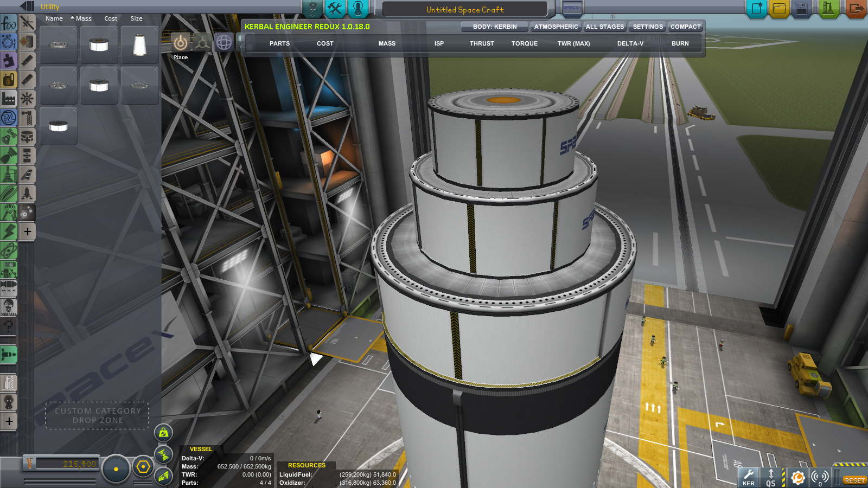Add custom category with bottom plus
This screenshot has width=868, height=488.
(x=9, y=421)
